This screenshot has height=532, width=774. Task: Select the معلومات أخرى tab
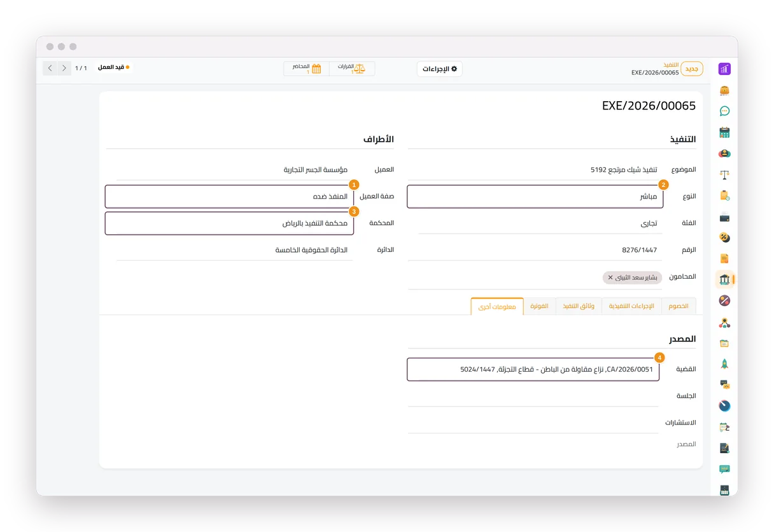[x=497, y=306]
